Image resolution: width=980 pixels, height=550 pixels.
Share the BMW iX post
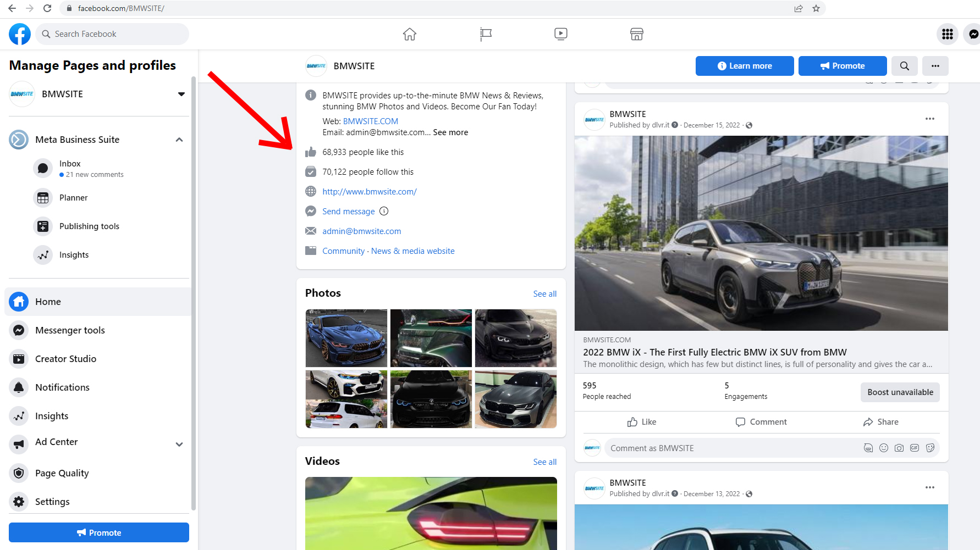tap(880, 422)
